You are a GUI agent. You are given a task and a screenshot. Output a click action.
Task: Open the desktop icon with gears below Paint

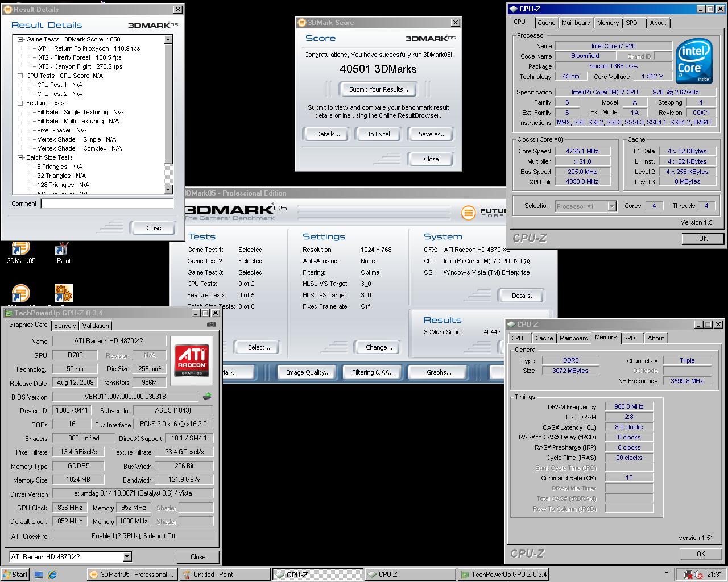coord(63,293)
